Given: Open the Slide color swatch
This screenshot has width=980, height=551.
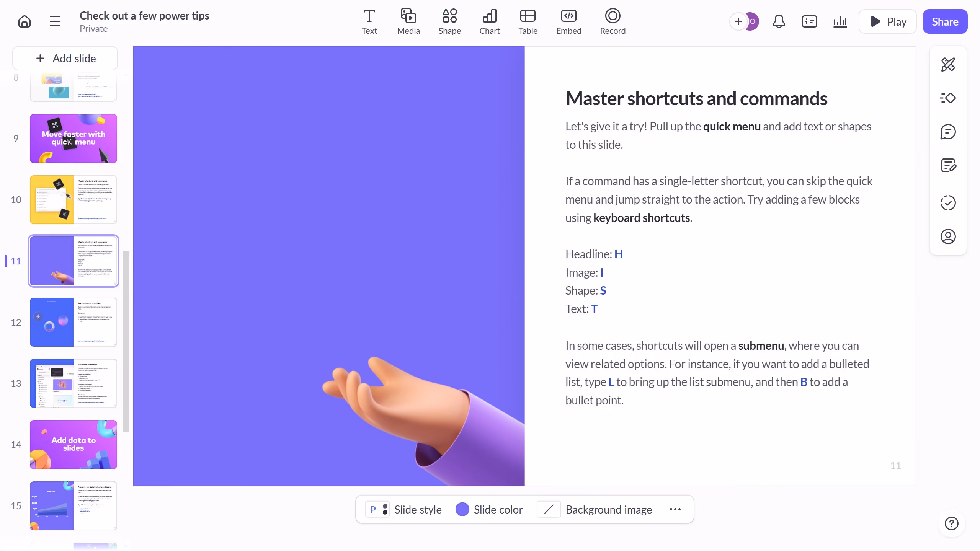Looking at the screenshot, I should pyautogui.click(x=489, y=509).
